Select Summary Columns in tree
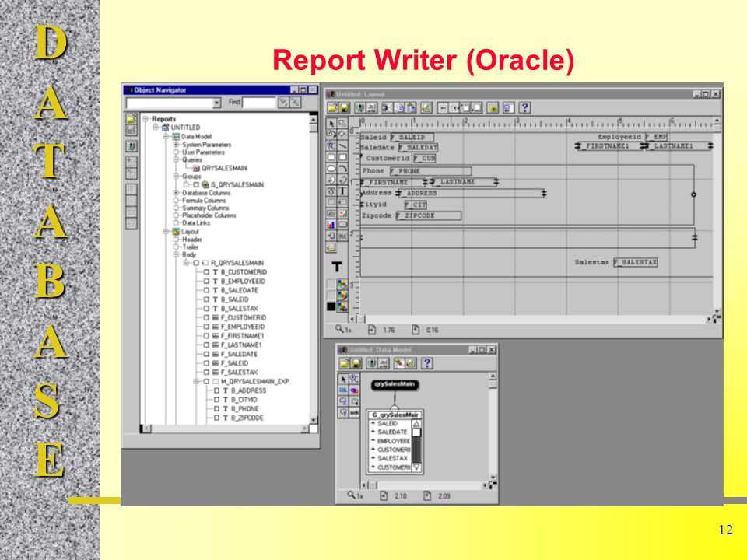This screenshot has height=560, width=747. point(205,208)
